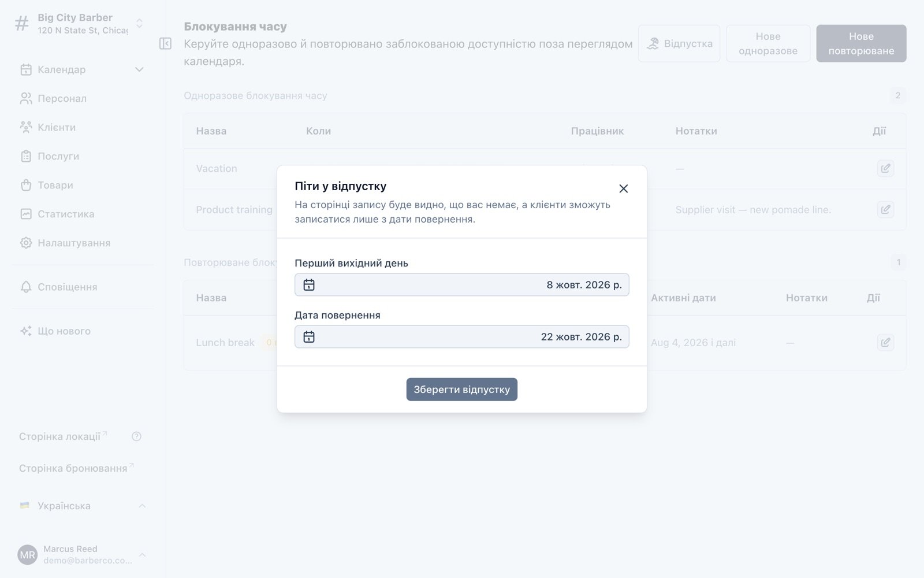Edit the Lunch break recurring block

pyautogui.click(x=885, y=342)
